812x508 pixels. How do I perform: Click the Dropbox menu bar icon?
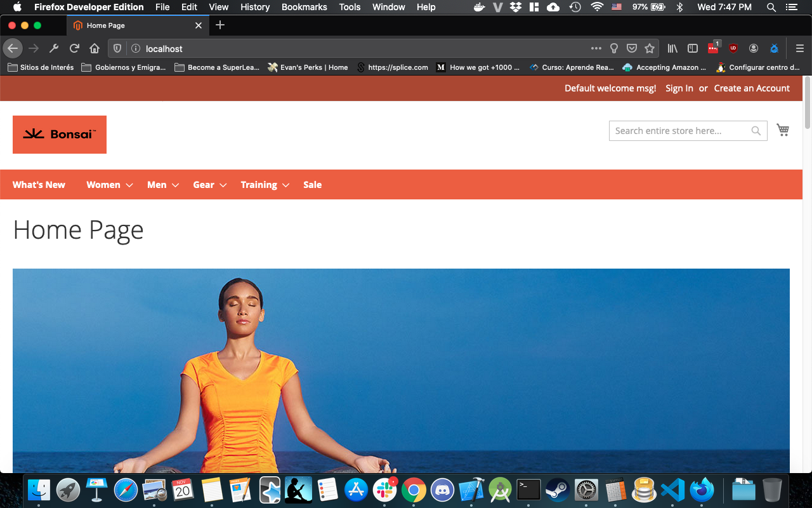[x=516, y=7]
